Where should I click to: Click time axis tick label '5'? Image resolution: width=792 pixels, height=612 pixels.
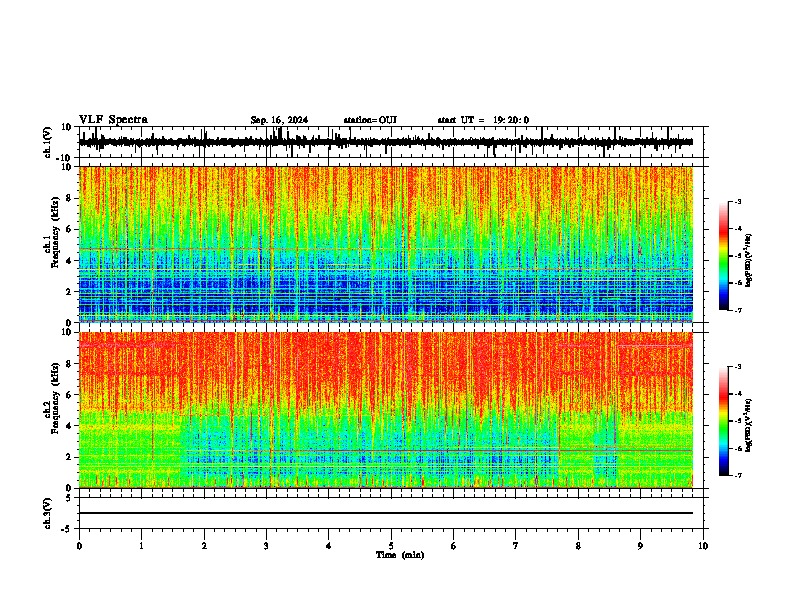click(391, 546)
